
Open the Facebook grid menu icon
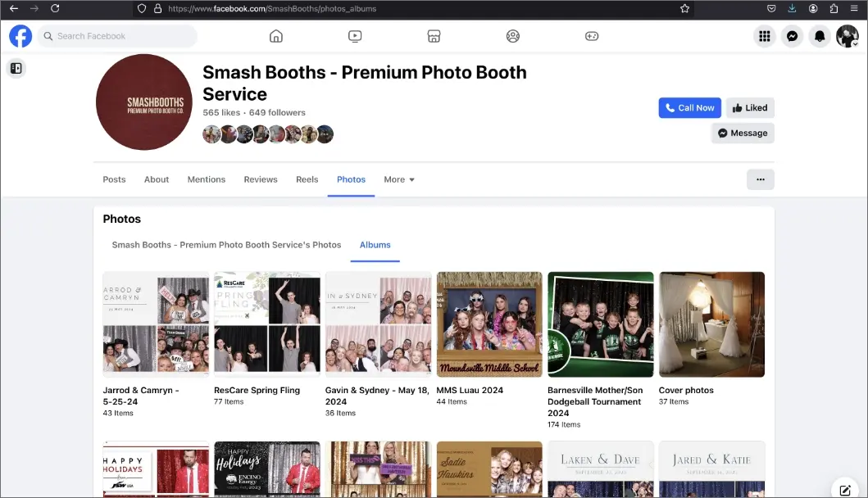tap(765, 36)
